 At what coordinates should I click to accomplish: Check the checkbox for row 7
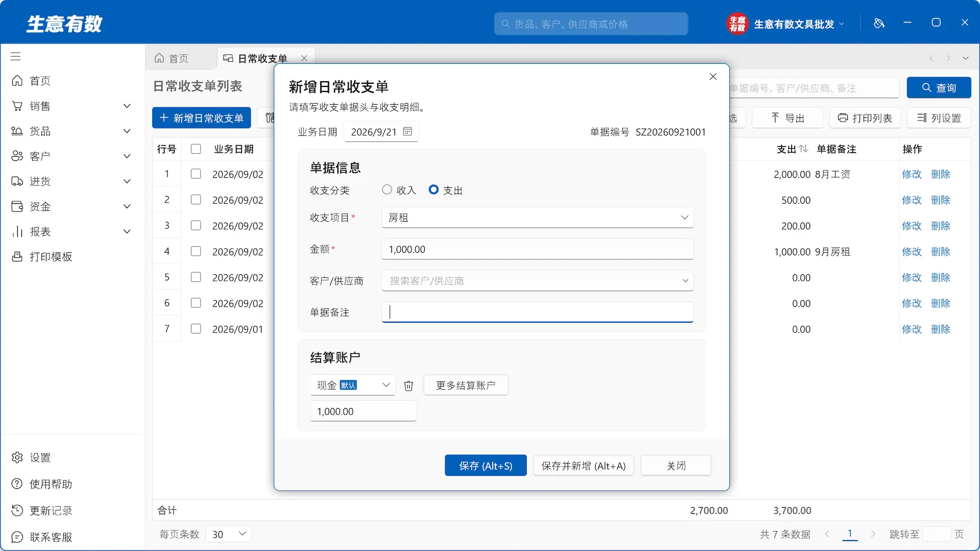[195, 329]
